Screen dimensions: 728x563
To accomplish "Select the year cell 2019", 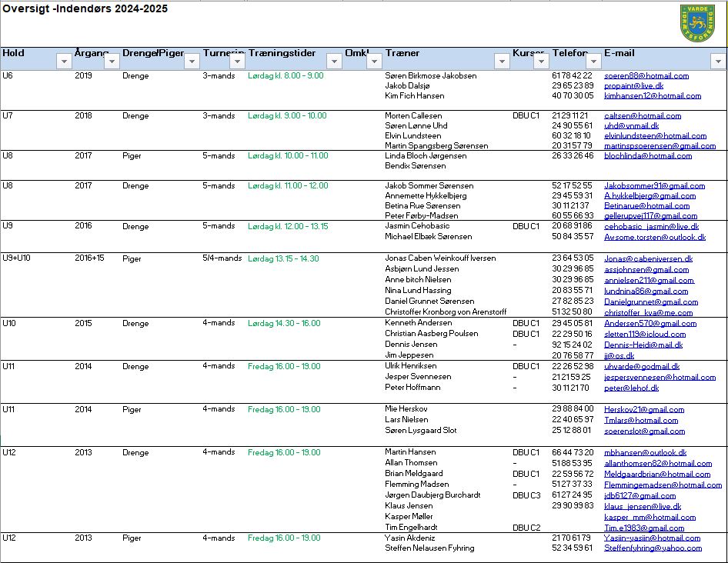I will point(83,75).
